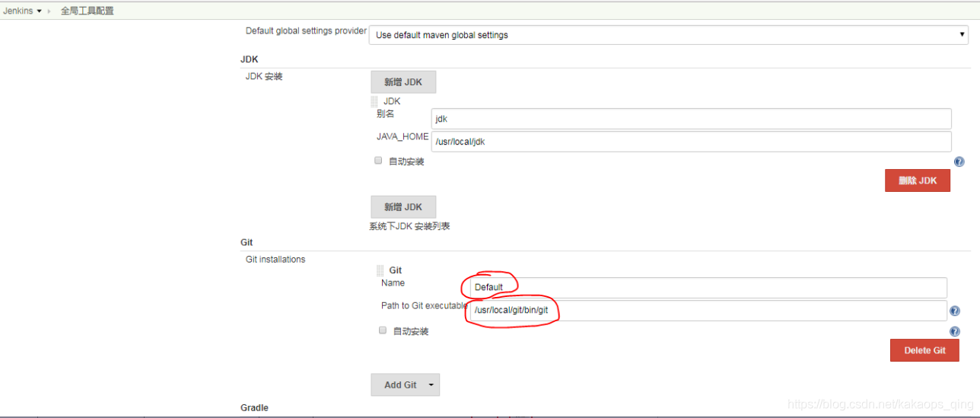The width and height of the screenshot is (980, 418).
Task: Click 新增 JDK button above 系统下JDK 安装列表
Action: point(403,207)
